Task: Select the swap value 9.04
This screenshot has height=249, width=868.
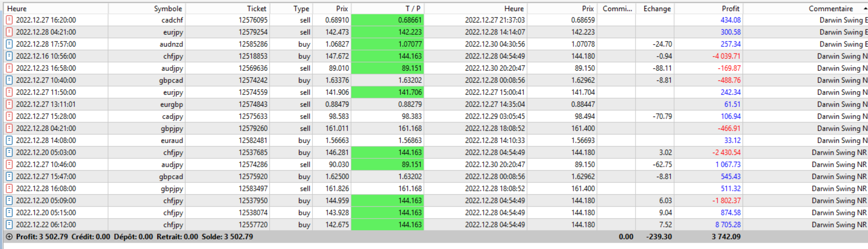Action: tap(666, 213)
